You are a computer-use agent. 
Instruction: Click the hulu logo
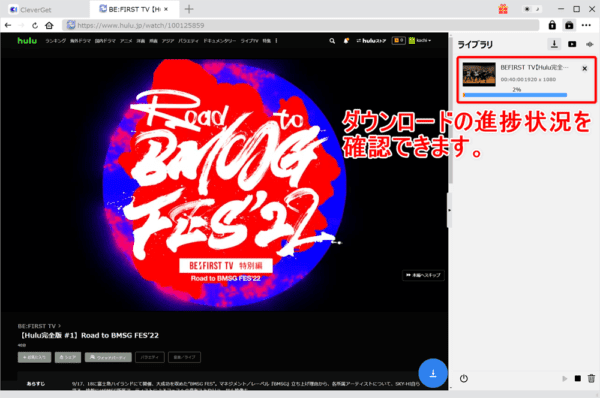27,41
